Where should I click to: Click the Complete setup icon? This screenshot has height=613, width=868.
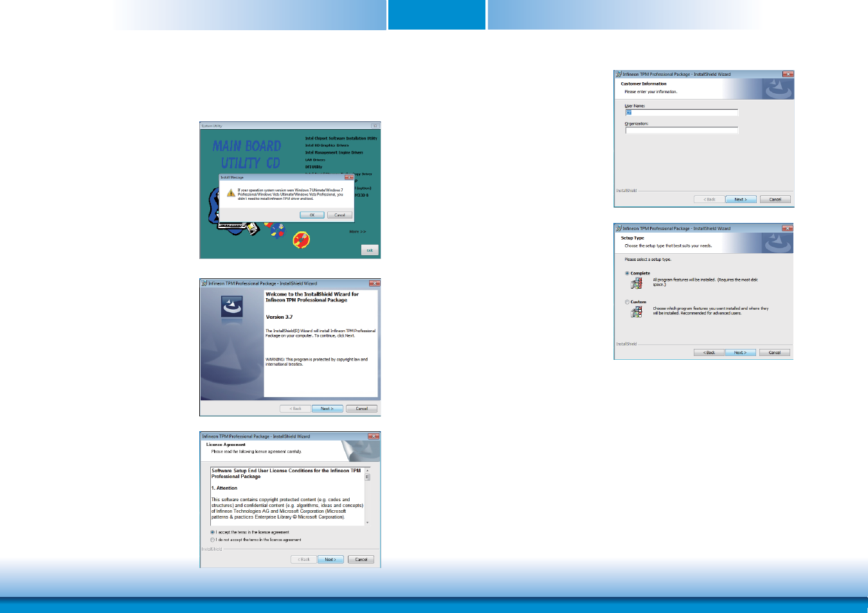coord(637,283)
